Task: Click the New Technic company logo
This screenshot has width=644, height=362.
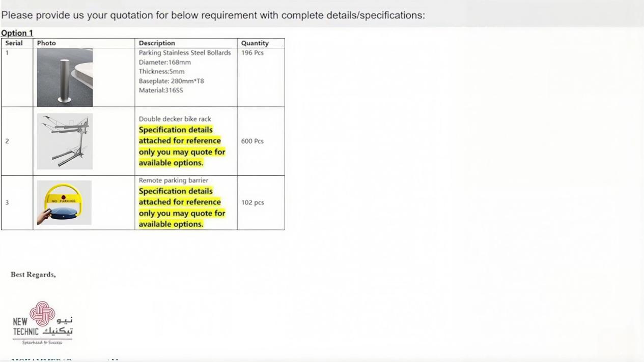Action: pyautogui.click(x=43, y=323)
